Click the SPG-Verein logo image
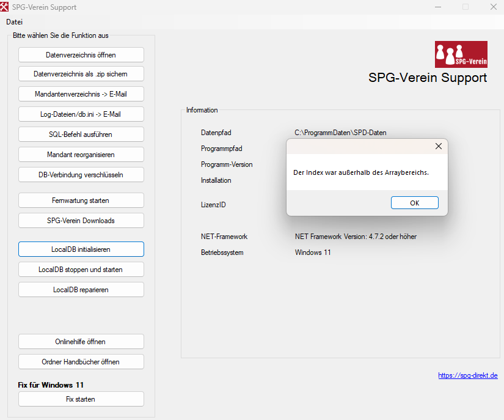The width and height of the screenshot is (504, 420). [x=461, y=54]
